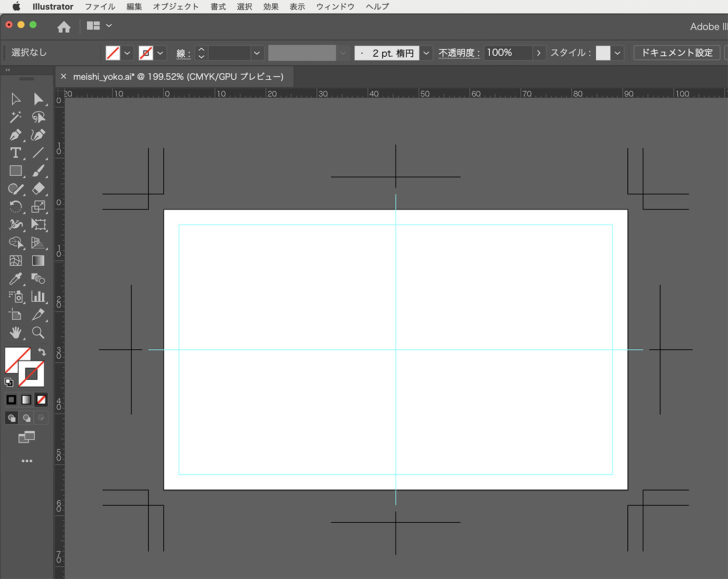This screenshot has width=728, height=579.
Task: Select the Column Graph tool
Action: (x=38, y=297)
